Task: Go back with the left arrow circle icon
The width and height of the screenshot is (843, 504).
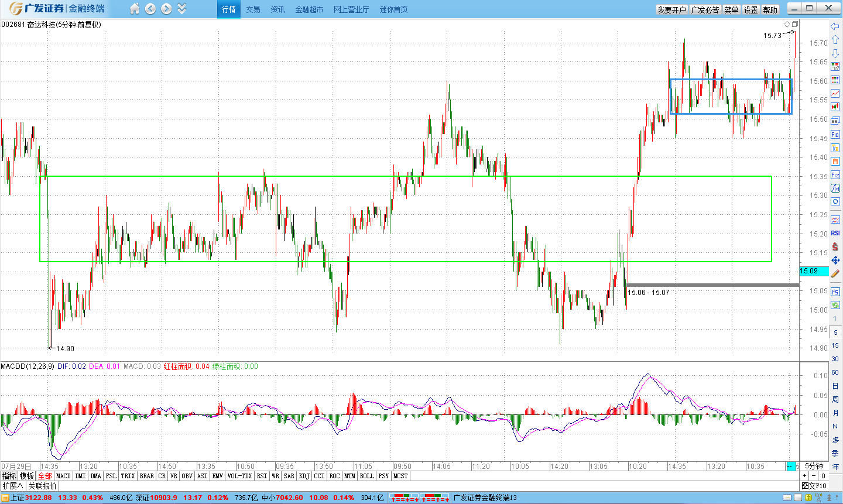Action: pos(150,9)
